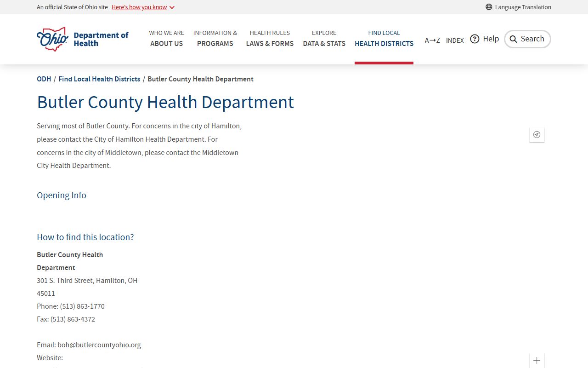Click the map zoom in plus icon
Screen dimensions: 588x368
click(x=537, y=361)
